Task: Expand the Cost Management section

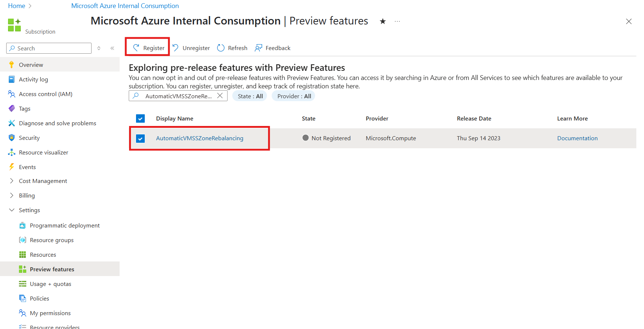Action: (12, 181)
